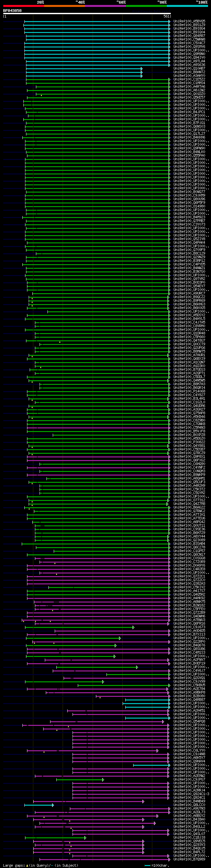Select the UniRef100_Q6CN17 label
This screenshot has height=868, width=211.
coord(190,554)
